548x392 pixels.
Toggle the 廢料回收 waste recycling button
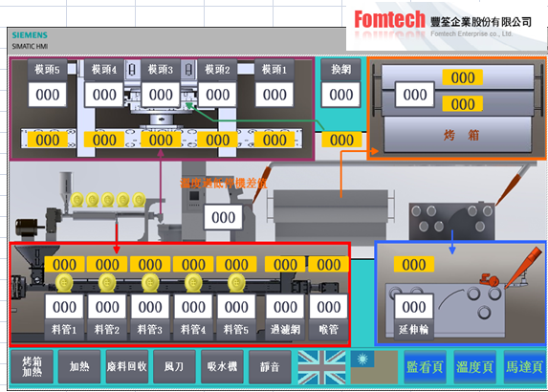coord(127,367)
